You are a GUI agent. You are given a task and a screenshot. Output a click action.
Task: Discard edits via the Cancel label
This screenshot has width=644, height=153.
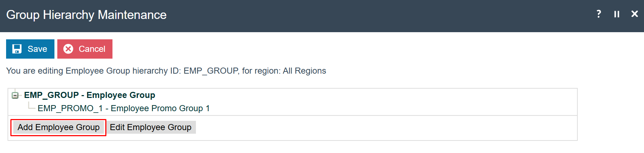coord(92,49)
